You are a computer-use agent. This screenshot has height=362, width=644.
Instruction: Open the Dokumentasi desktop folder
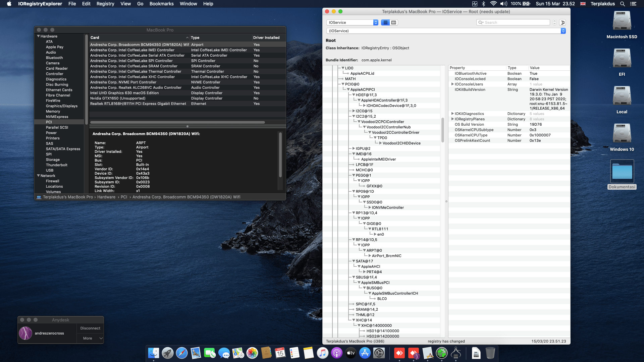pos(622,175)
